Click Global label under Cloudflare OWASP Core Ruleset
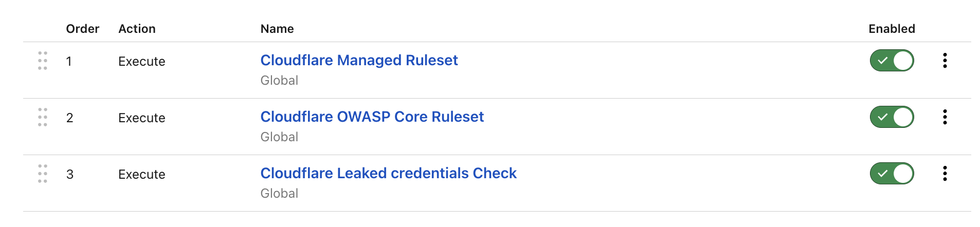The height and width of the screenshot is (227, 980). (279, 137)
